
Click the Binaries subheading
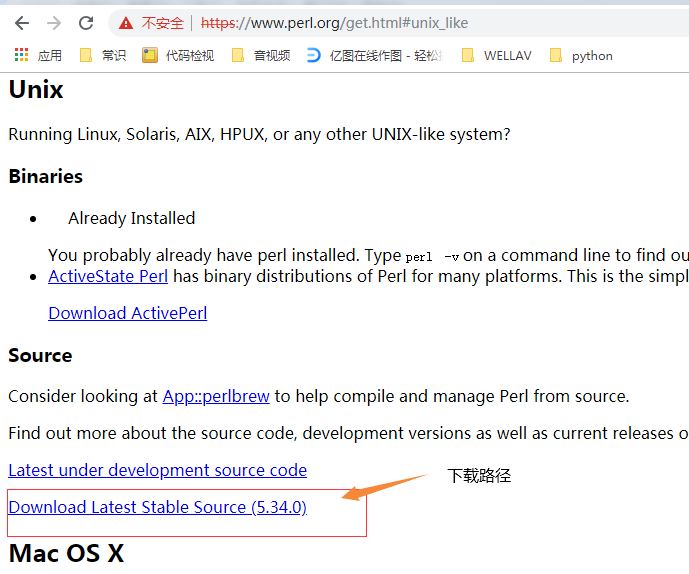(46, 176)
